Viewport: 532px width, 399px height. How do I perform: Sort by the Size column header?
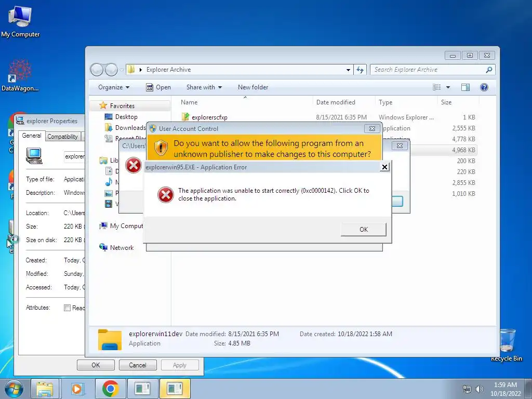coord(458,102)
